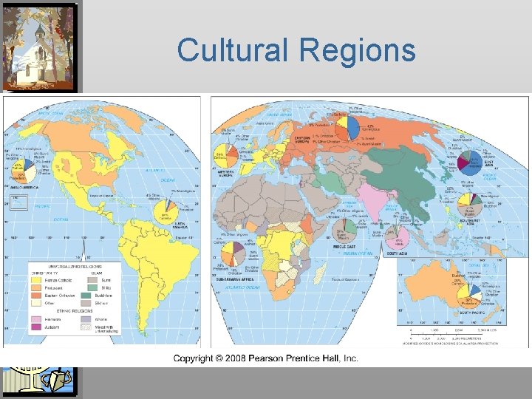This screenshot has height=399, width=532.
Task: Click the Western Europe pie chart
Action: (x=225, y=156)
